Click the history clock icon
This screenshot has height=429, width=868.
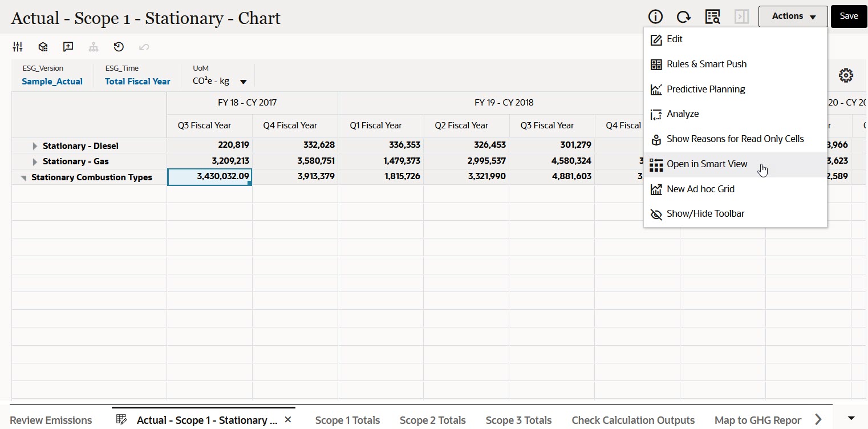(119, 47)
